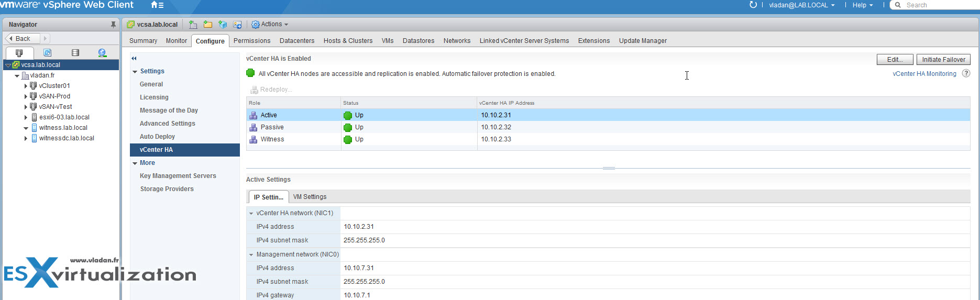980x300 pixels.
Task: Open the vCenter HA Monitoring link
Action: (x=924, y=74)
